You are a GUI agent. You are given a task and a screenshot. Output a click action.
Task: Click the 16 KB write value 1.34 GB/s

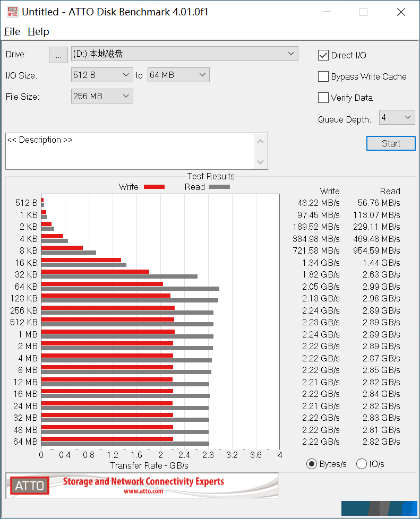click(321, 263)
